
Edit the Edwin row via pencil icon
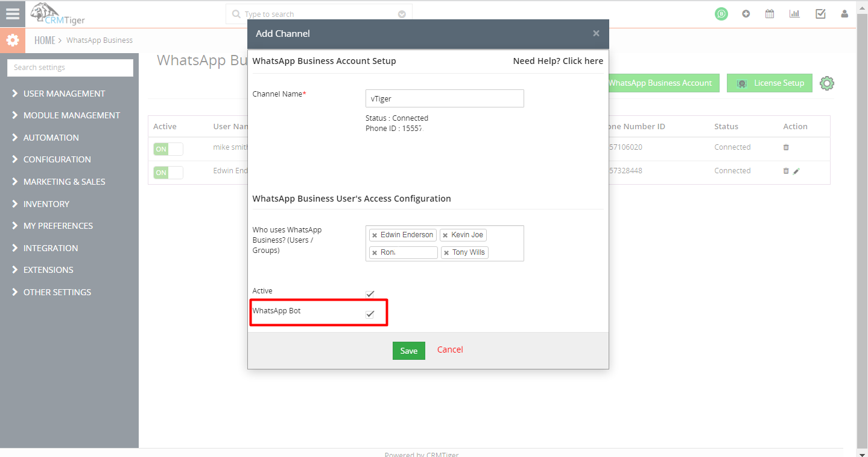click(x=796, y=171)
